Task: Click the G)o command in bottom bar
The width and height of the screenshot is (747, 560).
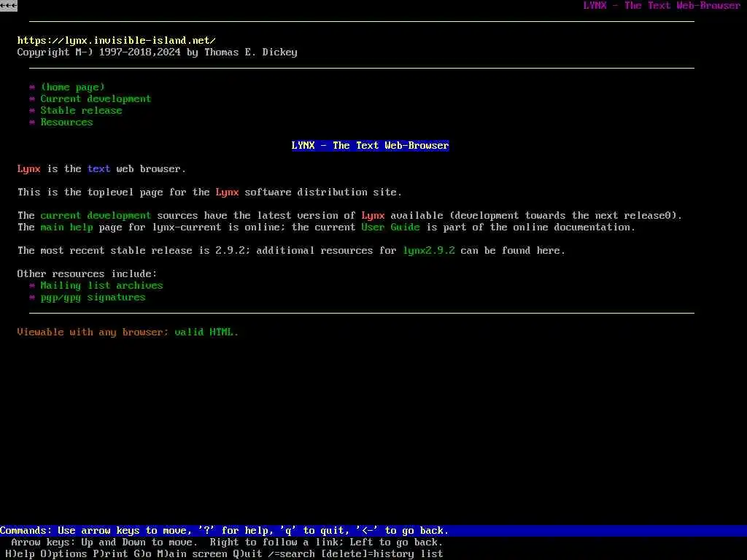Action: coord(142,554)
